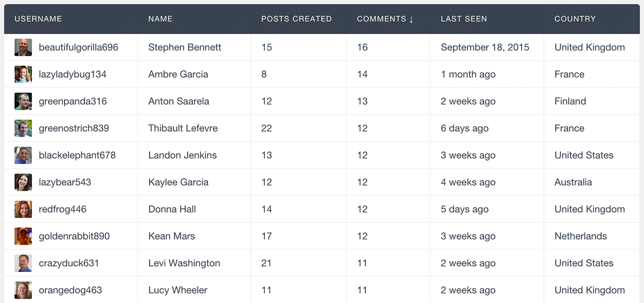Select the Stephen Bennett name cell
Screen dimensions: 644x303
point(194,47)
